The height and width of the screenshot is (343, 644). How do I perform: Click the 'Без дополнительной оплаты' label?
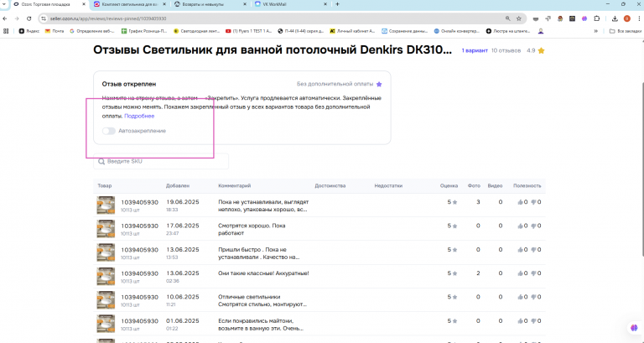335,84
